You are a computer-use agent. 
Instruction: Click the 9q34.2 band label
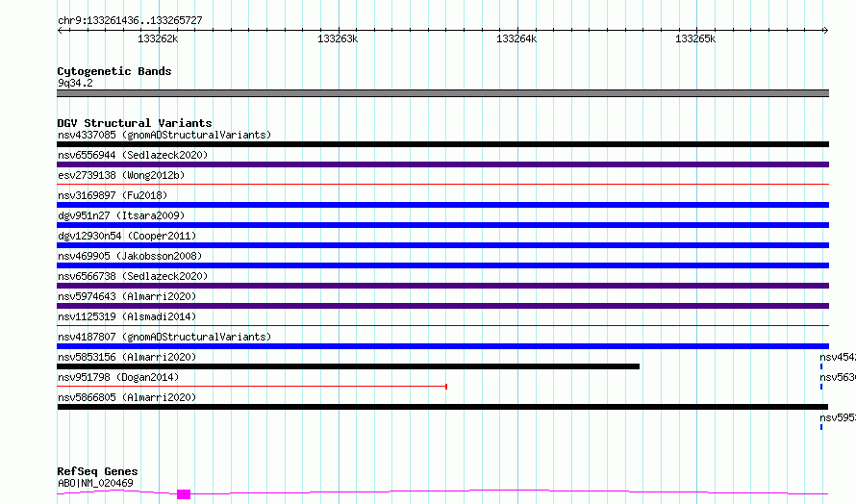(75, 83)
